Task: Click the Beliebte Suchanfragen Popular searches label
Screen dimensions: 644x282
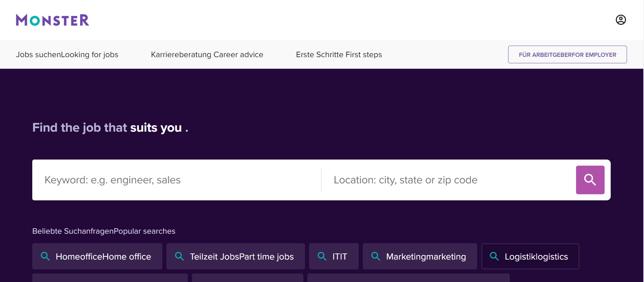Action: click(104, 231)
